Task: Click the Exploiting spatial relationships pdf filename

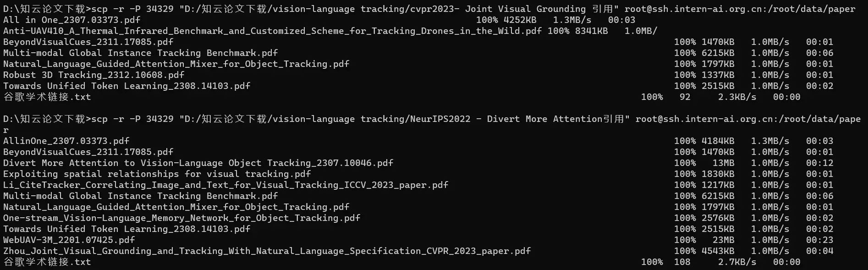Action: (157, 174)
